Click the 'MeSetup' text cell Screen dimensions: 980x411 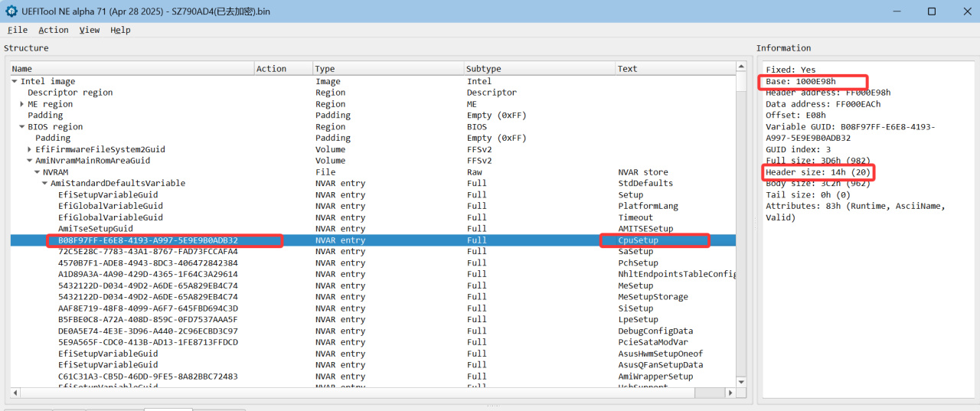pyautogui.click(x=635, y=285)
